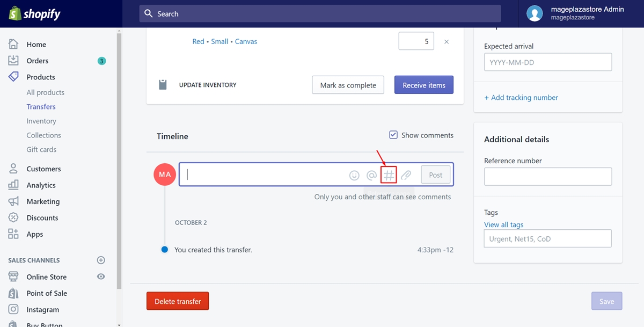
Task: Select Inventory in sidebar
Action: click(41, 121)
